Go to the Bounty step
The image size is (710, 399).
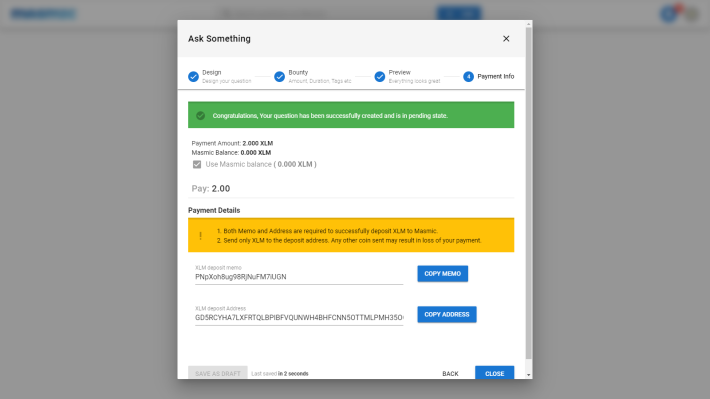pyautogui.click(x=313, y=77)
